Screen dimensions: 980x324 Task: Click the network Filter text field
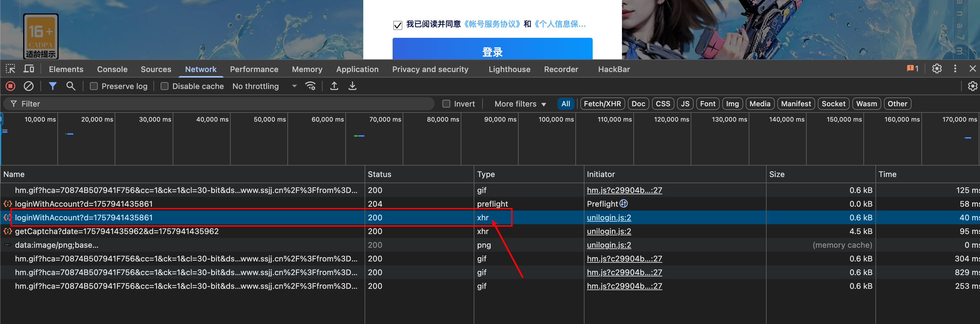pyautogui.click(x=219, y=104)
